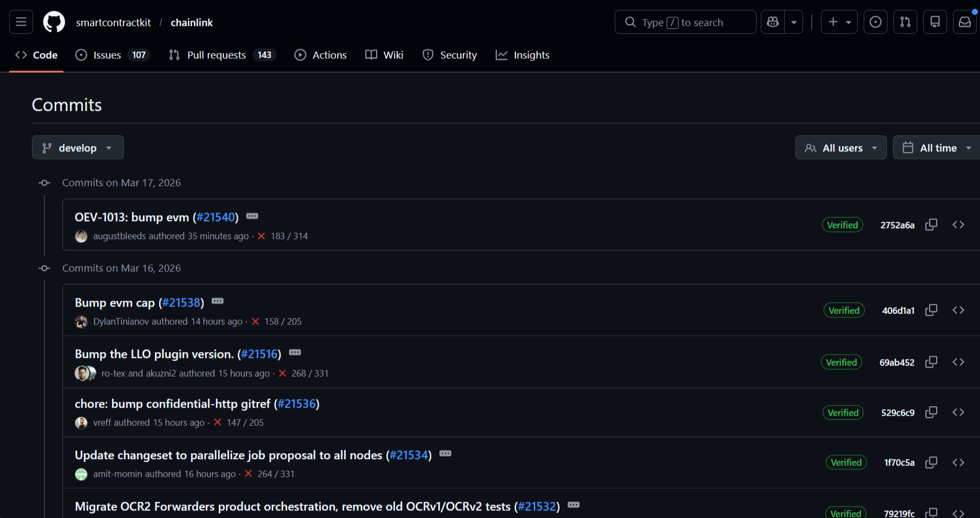Browse repository at commit 406d1a1

point(958,310)
